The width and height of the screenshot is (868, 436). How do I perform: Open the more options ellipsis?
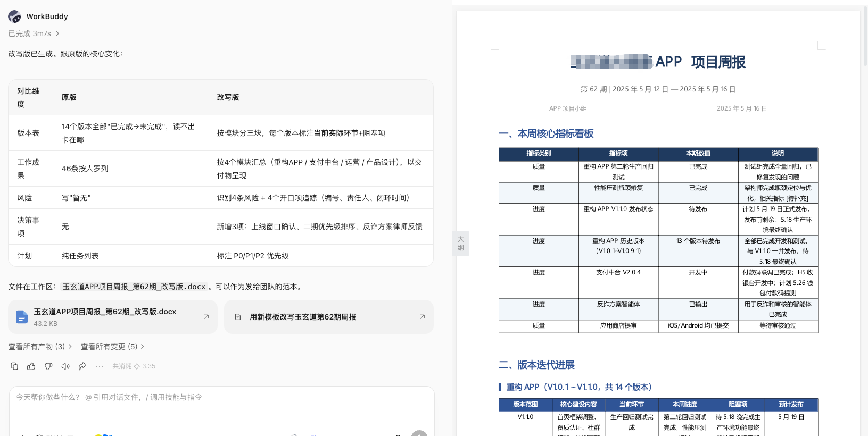pos(100,366)
